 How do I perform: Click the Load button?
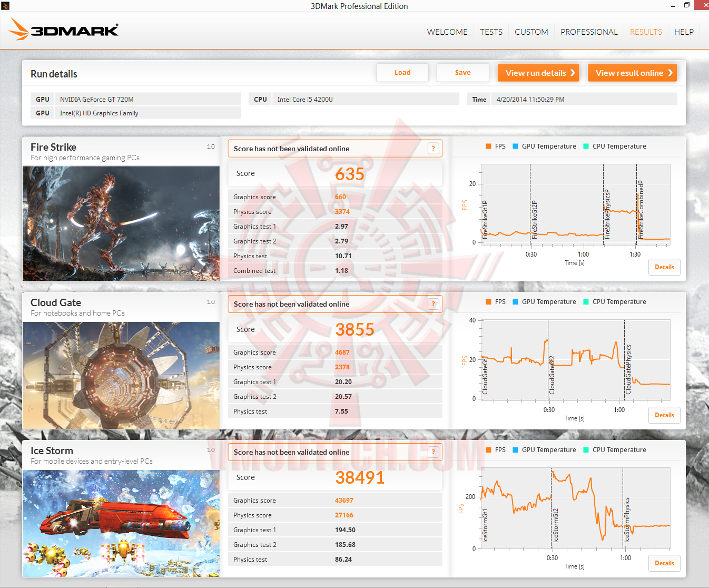(x=402, y=73)
